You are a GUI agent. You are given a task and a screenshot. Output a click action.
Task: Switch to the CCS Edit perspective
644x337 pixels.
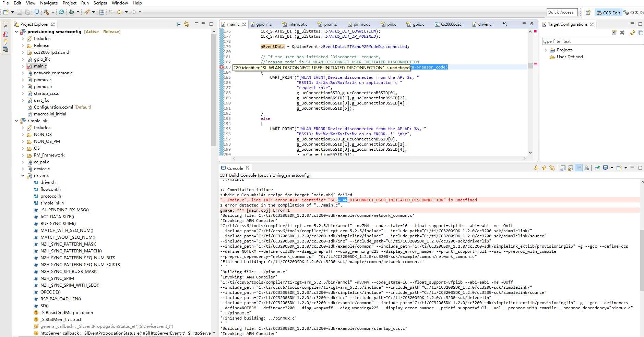(608, 13)
